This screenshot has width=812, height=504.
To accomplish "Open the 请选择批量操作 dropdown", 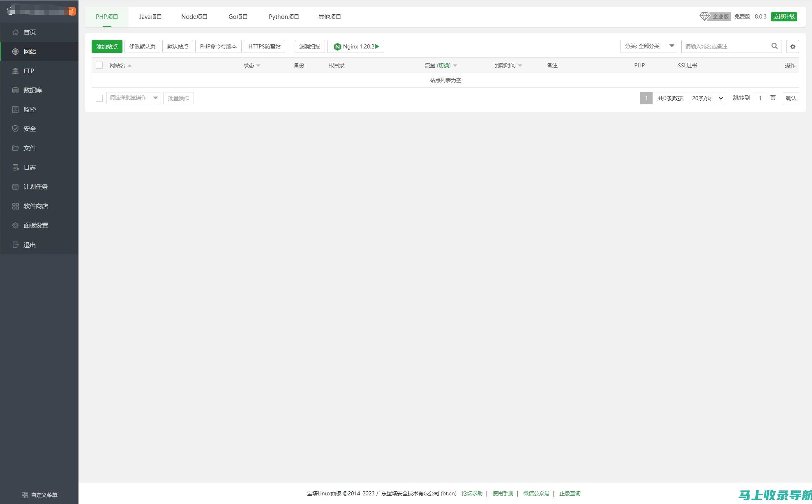I will pyautogui.click(x=134, y=98).
